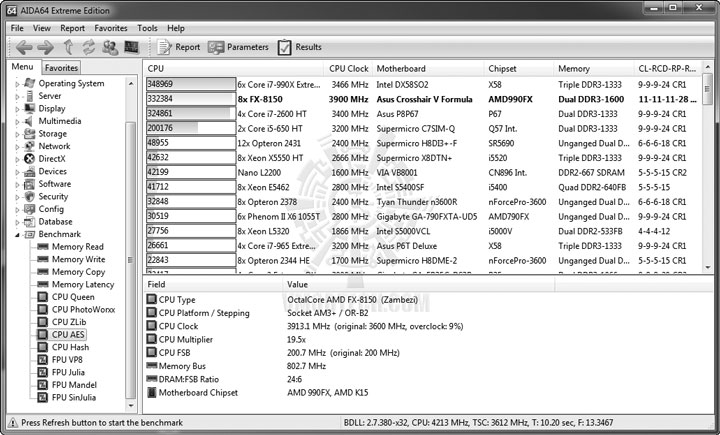Select the Memory Copy benchmark

coord(79,272)
